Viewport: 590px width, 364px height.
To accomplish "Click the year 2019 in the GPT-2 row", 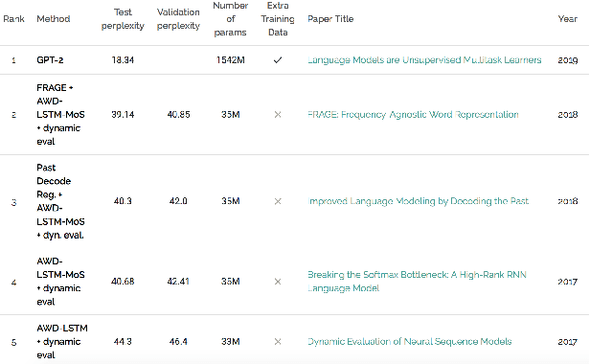I will 568,60.
